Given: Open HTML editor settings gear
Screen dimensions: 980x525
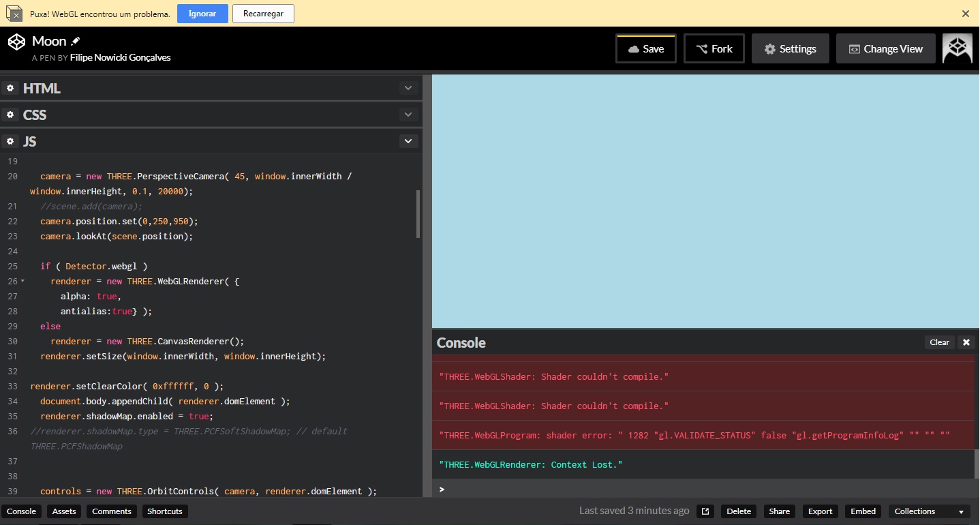Looking at the screenshot, I should 10,88.
